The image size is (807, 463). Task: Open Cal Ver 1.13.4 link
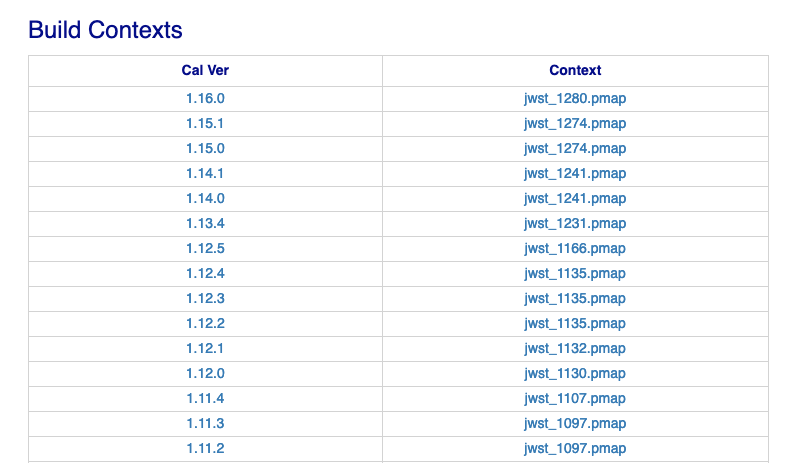tap(205, 223)
